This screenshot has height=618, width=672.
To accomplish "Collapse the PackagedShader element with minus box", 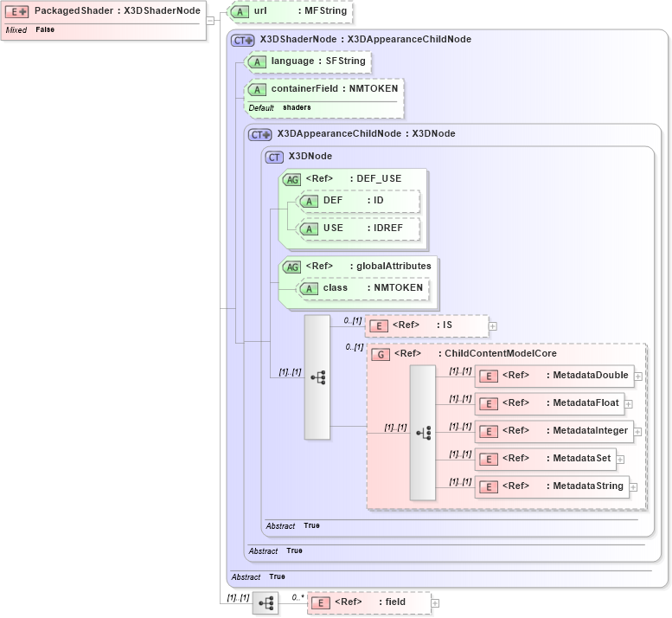I will click(x=210, y=20).
